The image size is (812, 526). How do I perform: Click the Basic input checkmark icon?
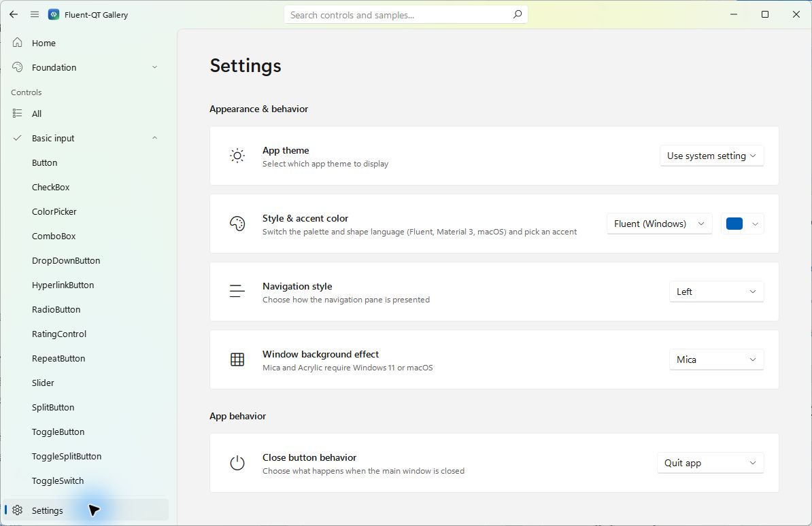18,138
